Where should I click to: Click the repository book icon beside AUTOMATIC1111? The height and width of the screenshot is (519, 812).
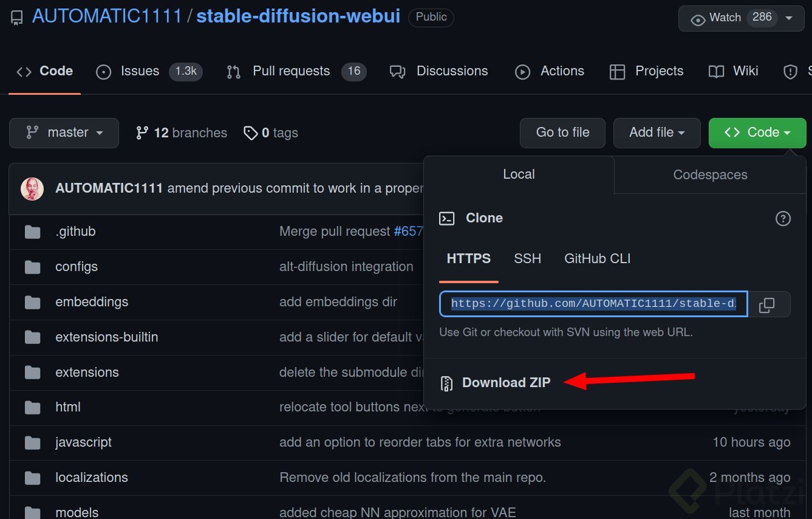17,17
